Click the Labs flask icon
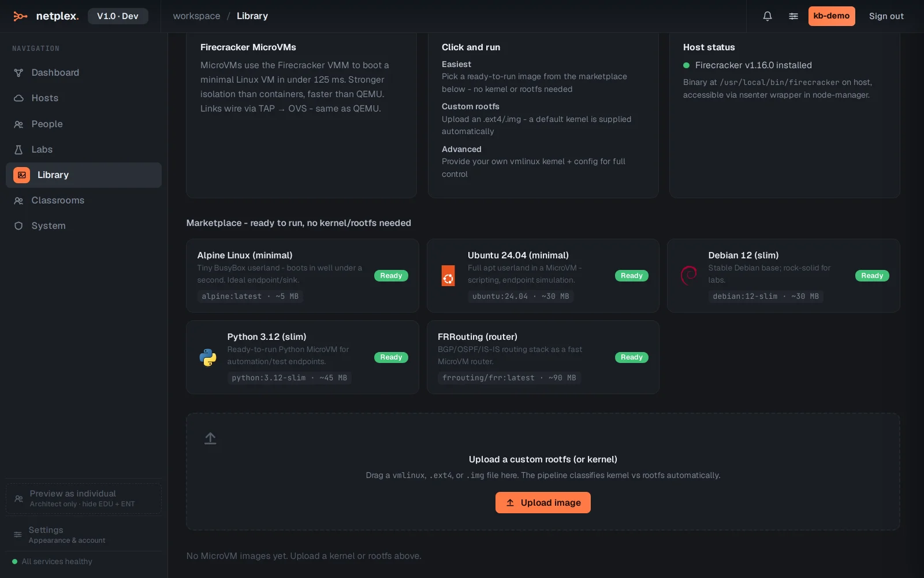924x578 pixels. 18,150
